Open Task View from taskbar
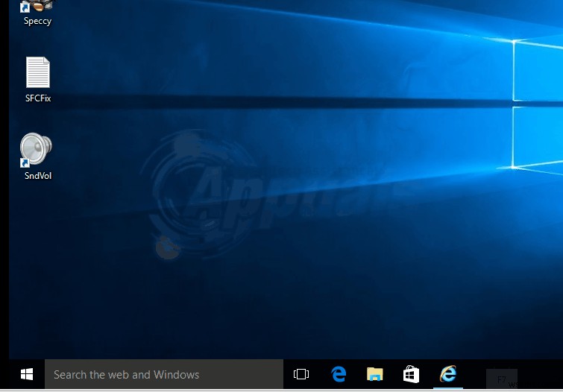The height and width of the screenshot is (392, 563). 301,374
